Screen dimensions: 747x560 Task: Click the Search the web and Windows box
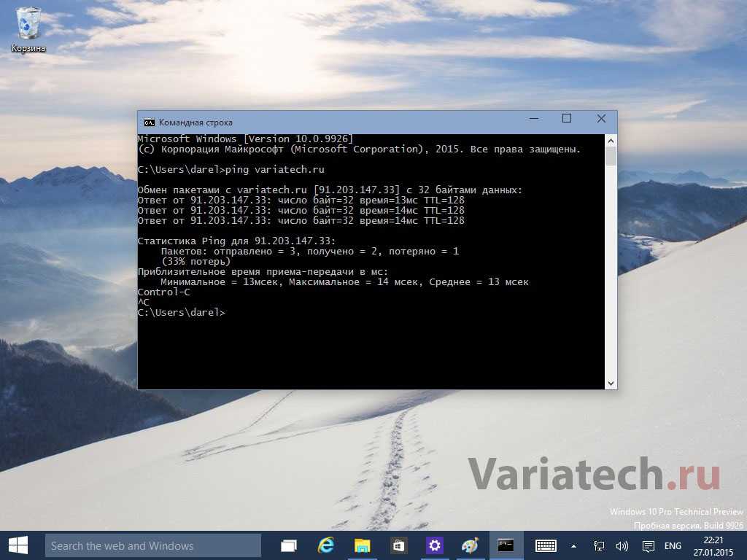tap(153, 545)
